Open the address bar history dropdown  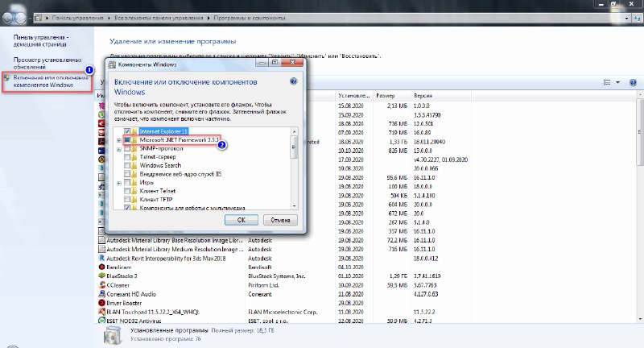point(627,18)
